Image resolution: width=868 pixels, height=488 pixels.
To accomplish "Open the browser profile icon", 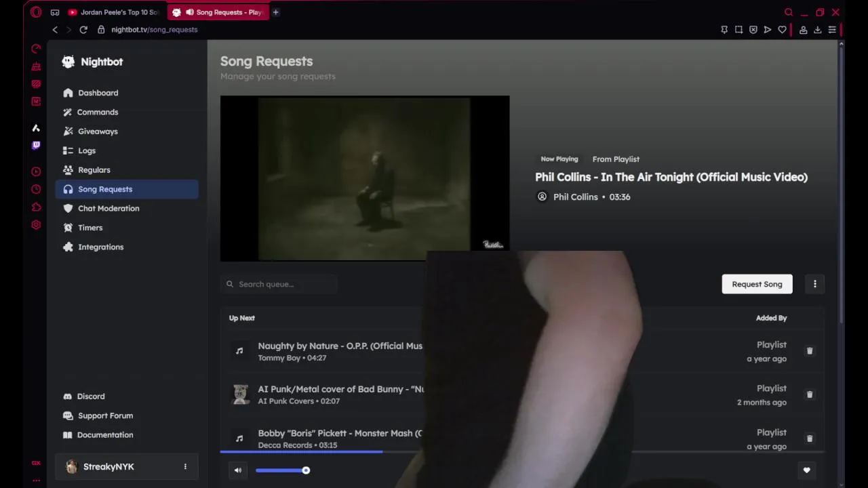I will point(803,30).
